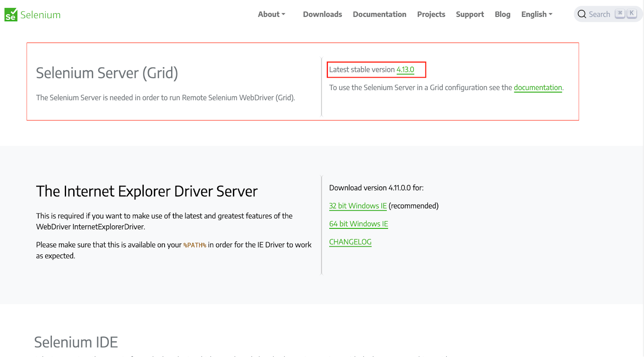Select the Selenium Server (Grid) heading
The height and width of the screenshot is (357, 644).
click(107, 73)
